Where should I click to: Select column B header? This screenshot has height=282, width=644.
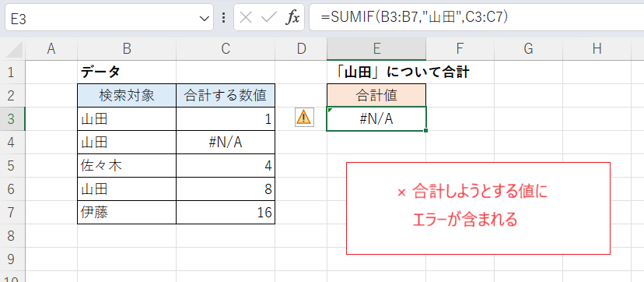point(127,49)
